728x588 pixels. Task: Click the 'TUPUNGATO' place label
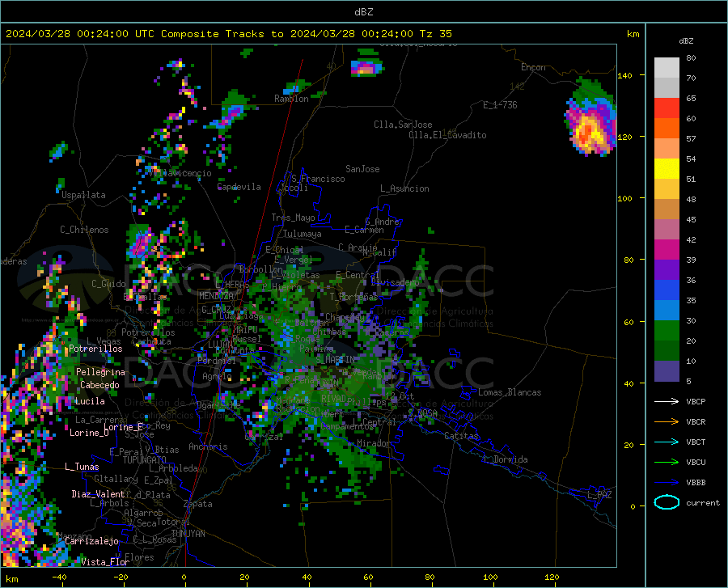(145, 460)
